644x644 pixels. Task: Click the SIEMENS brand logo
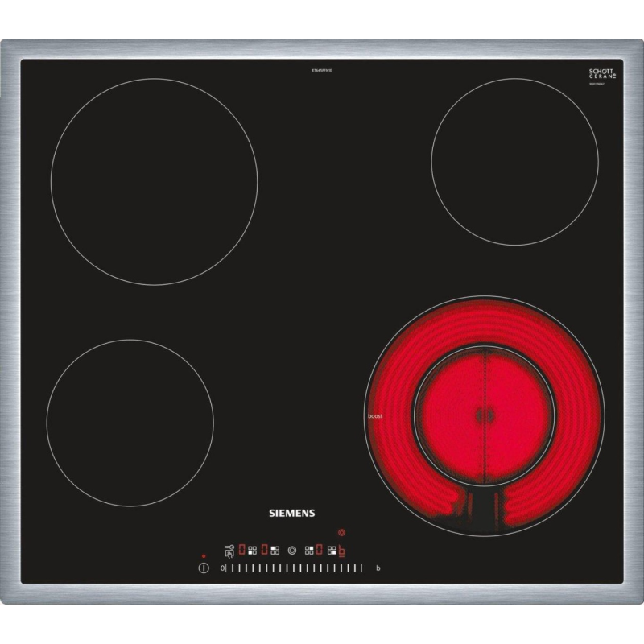coord(291,513)
